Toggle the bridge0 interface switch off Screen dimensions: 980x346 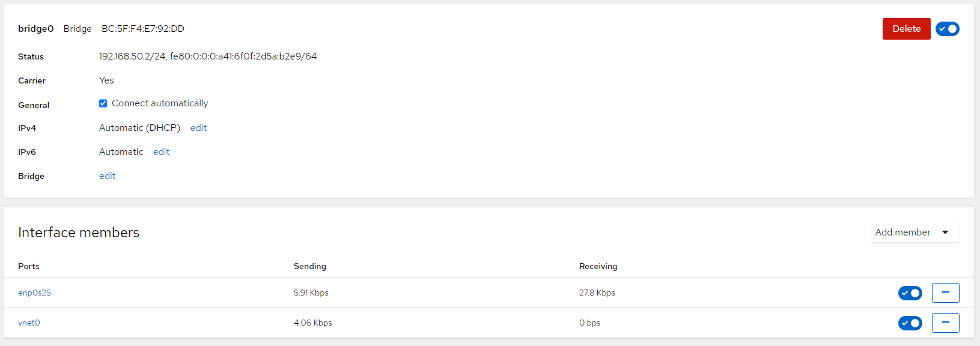pos(947,29)
